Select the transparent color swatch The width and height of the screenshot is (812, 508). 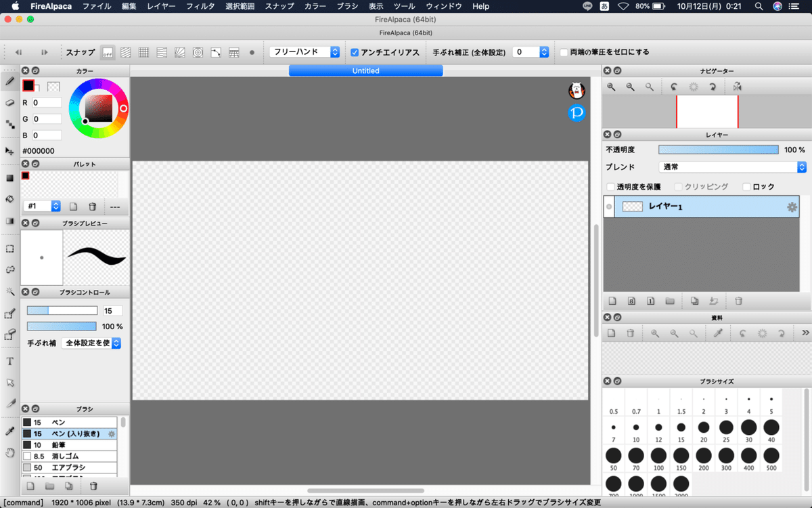[x=53, y=87]
